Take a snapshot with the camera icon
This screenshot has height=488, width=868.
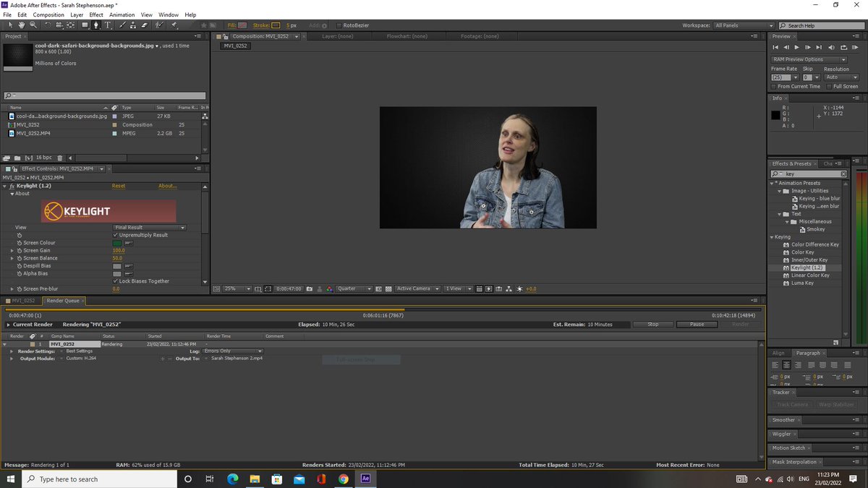point(310,288)
